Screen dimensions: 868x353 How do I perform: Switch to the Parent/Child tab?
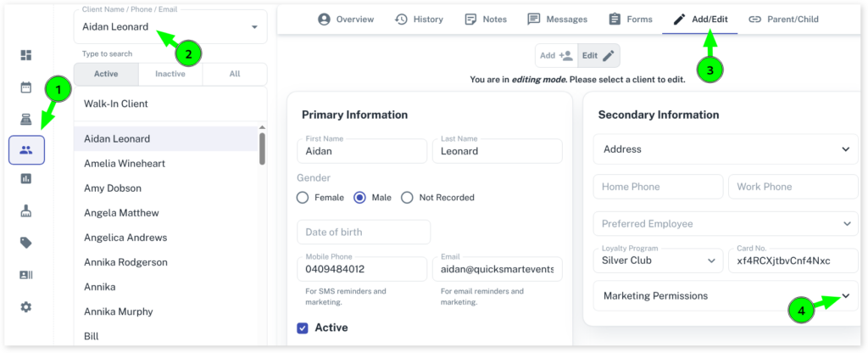[782, 19]
